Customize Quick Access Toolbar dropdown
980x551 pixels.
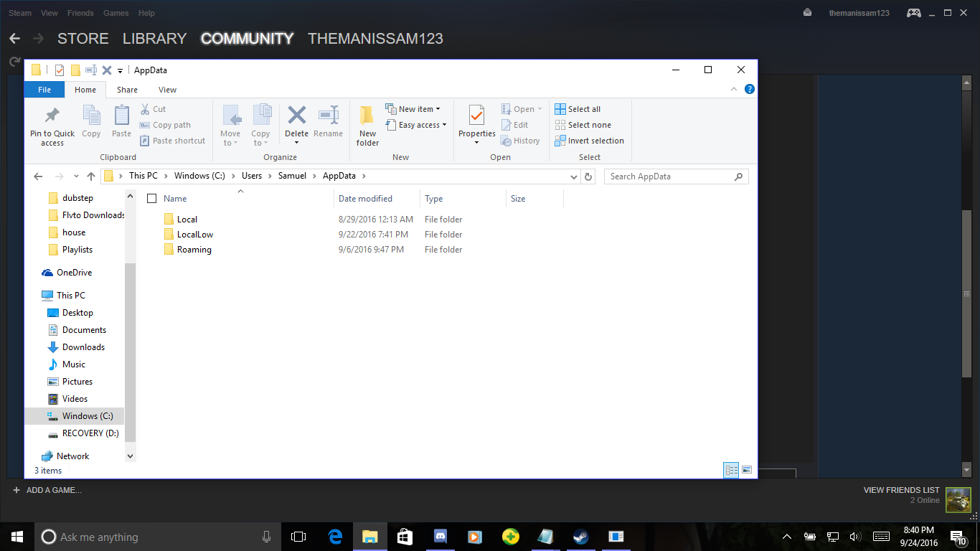pyautogui.click(x=120, y=70)
